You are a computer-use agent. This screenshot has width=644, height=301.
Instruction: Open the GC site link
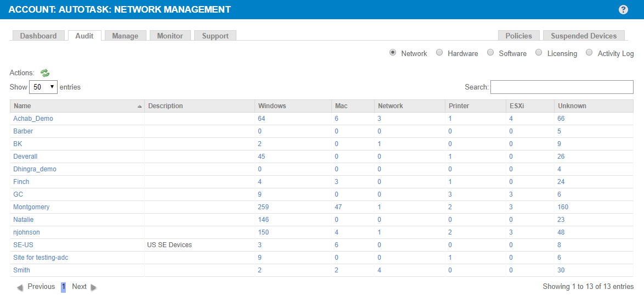click(18, 194)
